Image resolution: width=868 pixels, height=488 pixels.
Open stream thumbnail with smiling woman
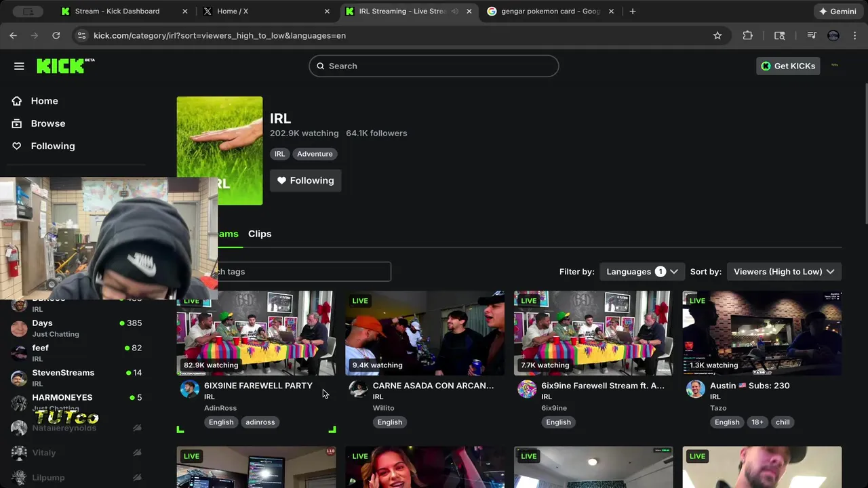tap(425, 467)
